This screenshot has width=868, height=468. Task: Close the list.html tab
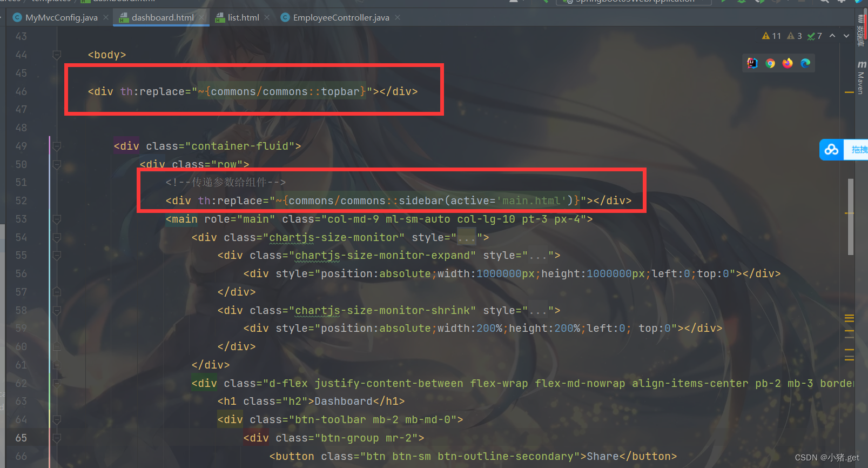click(267, 18)
